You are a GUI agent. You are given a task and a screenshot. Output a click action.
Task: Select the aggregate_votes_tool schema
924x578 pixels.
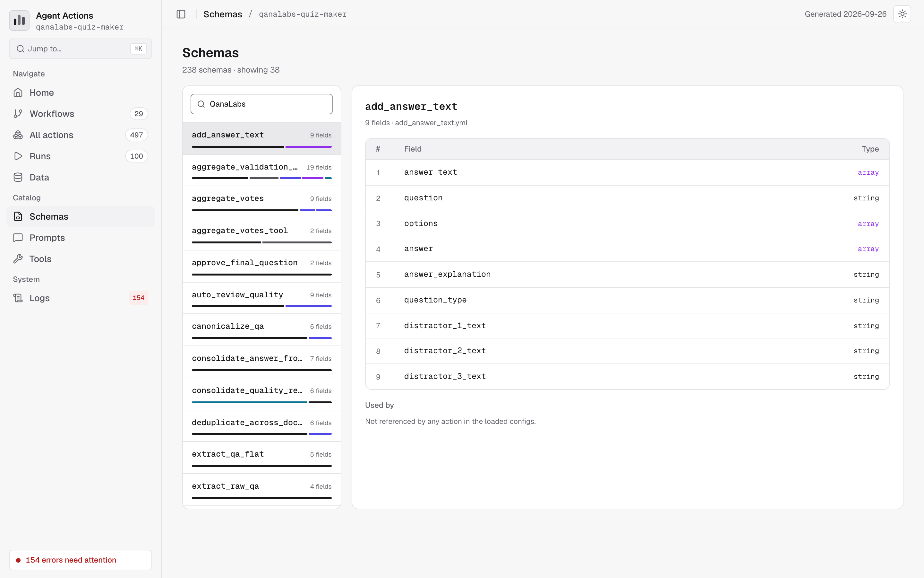261,234
